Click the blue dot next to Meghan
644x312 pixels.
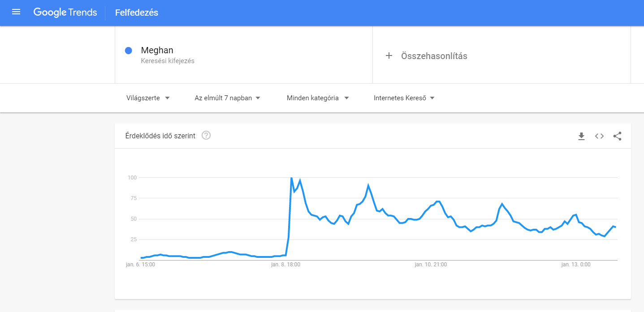[129, 51]
